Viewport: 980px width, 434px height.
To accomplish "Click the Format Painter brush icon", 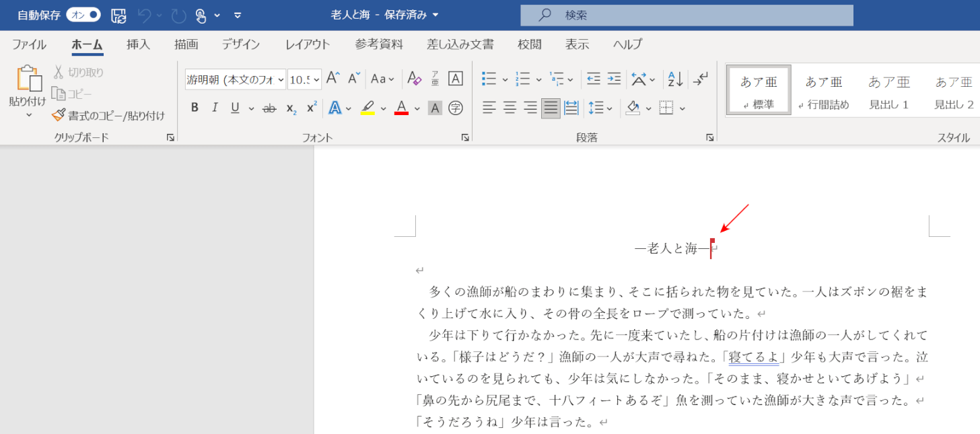I will [x=59, y=116].
